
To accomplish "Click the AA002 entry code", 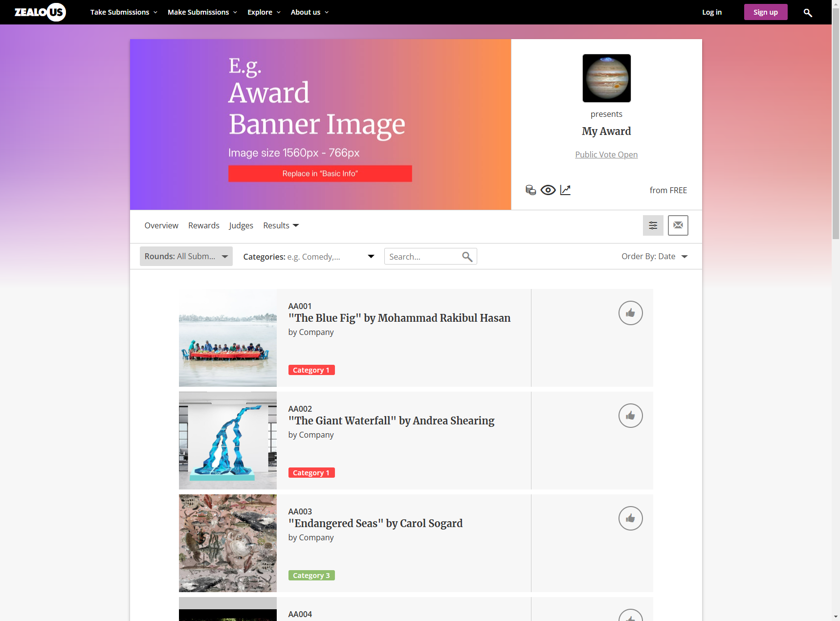I will click(300, 409).
